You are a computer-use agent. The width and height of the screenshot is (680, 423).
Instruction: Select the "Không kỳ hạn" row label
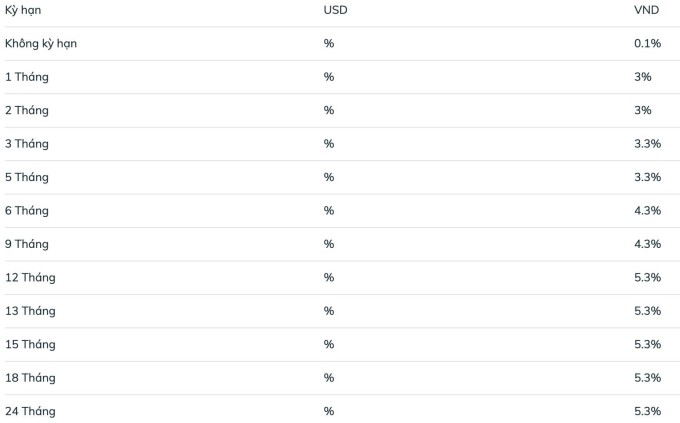tap(41, 43)
